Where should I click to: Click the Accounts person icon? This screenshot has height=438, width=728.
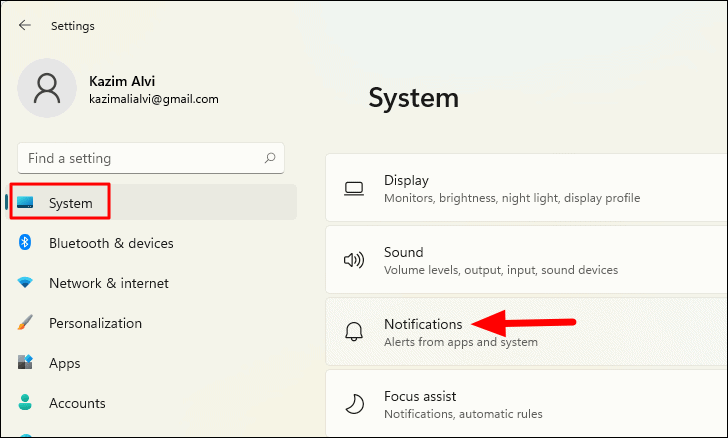[x=25, y=402]
